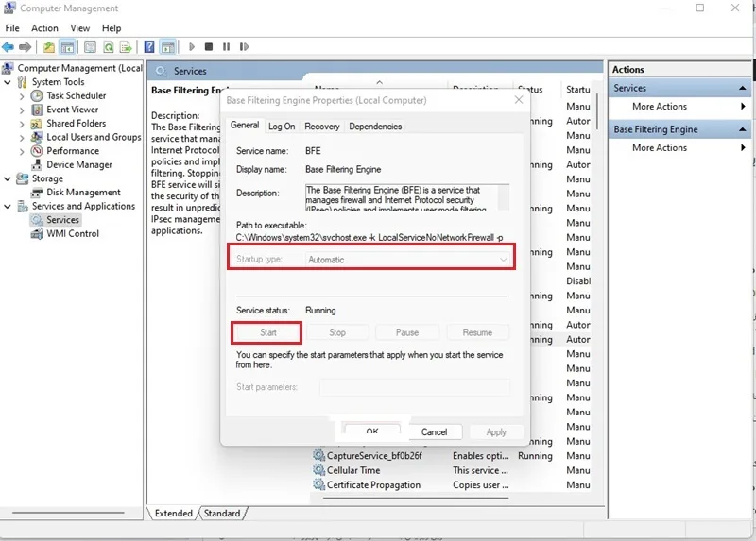Open Disk Management under Storage
756x541 pixels.
[83, 193]
